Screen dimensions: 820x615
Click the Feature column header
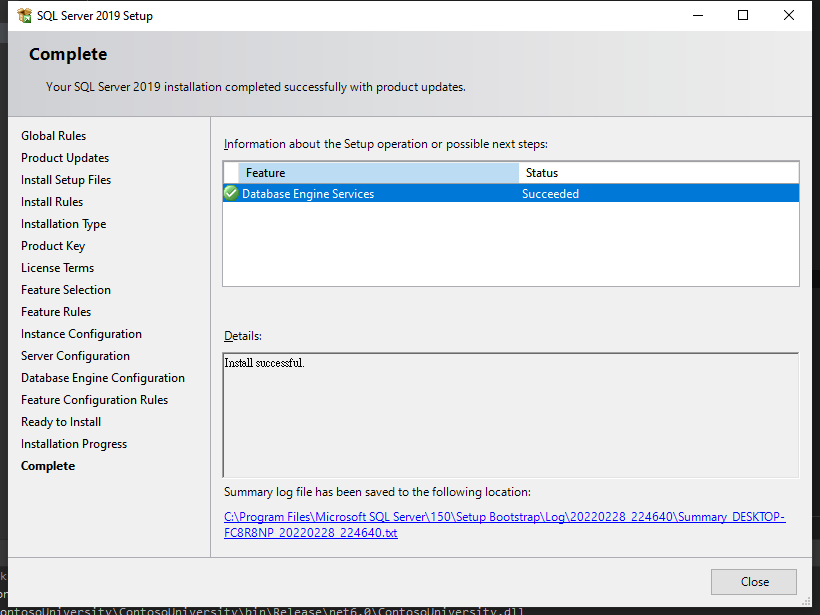(x=378, y=173)
